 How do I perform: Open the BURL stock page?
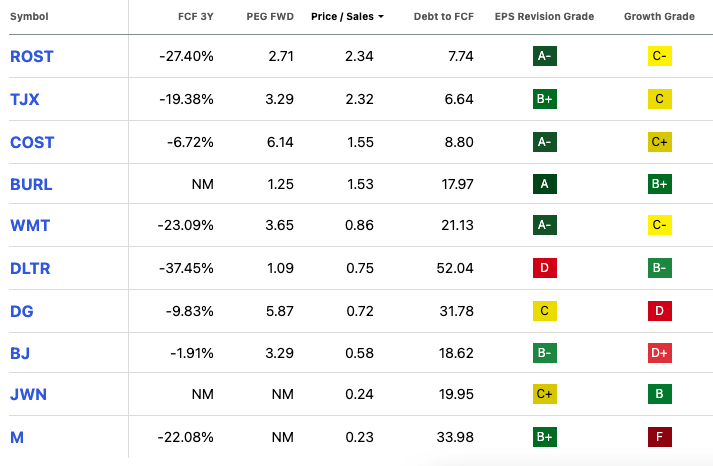[x=31, y=184]
